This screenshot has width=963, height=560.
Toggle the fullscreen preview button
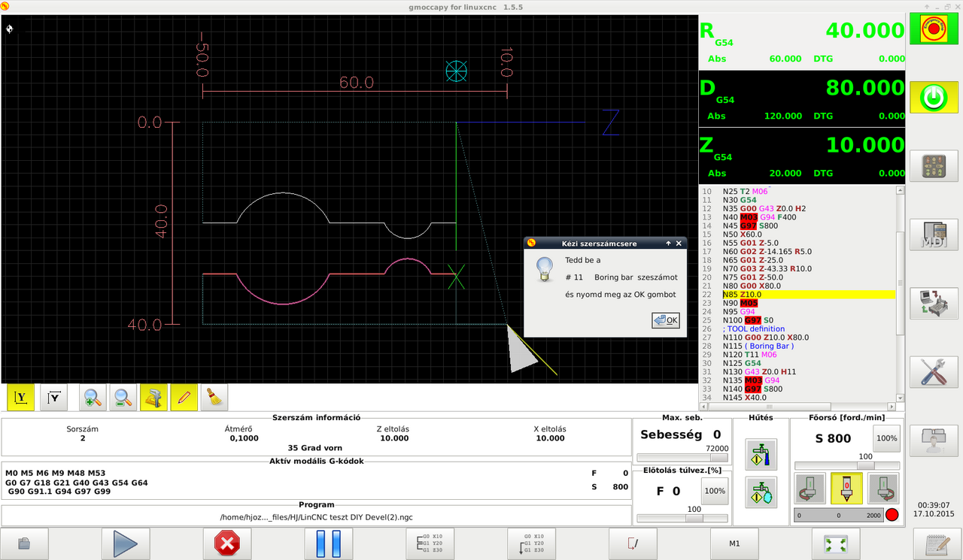coord(836,543)
